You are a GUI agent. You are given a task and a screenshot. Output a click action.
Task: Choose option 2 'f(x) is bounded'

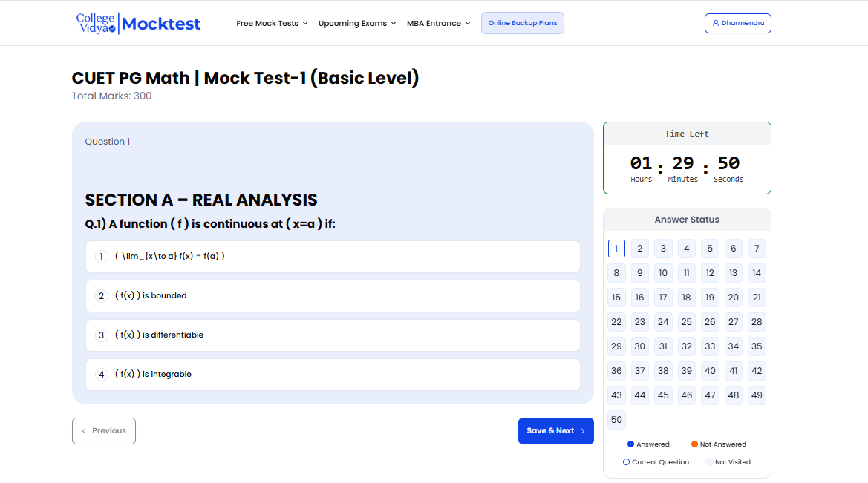(333, 296)
